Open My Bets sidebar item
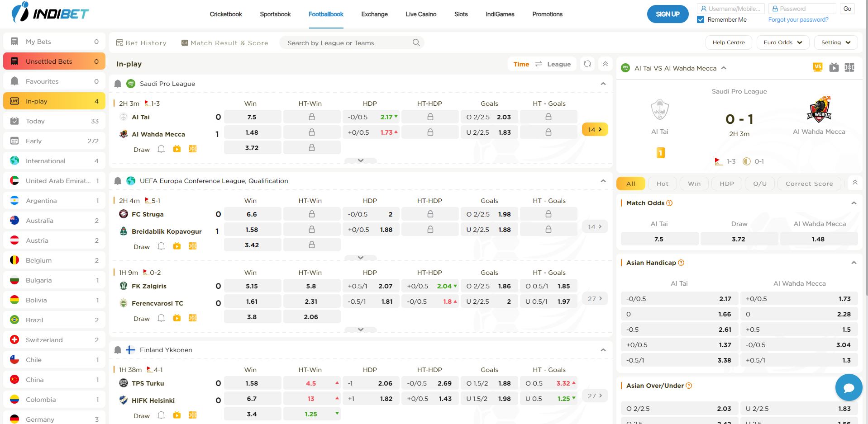868x424 pixels. tap(54, 42)
